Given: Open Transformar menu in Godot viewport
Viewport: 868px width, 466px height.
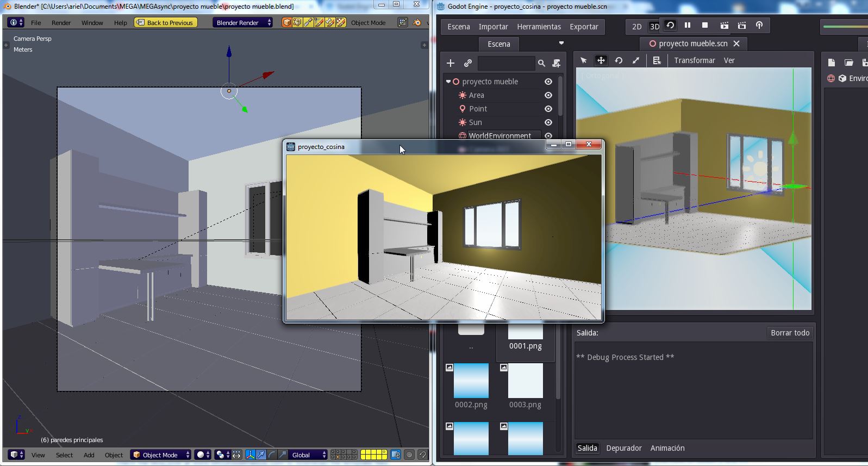Looking at the screenshot, I should tap(695, 60).
